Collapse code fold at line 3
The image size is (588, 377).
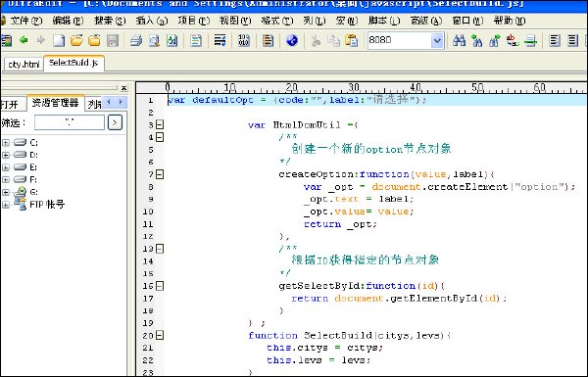click(160, 124)
